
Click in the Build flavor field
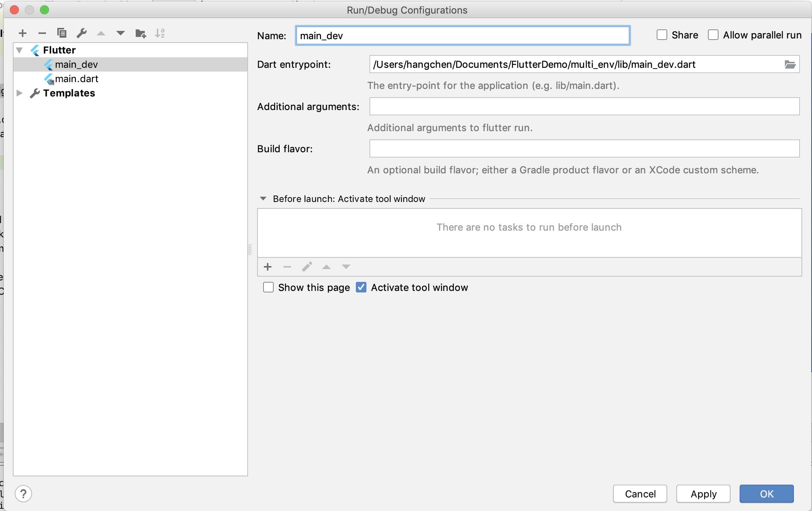(584, 149)
